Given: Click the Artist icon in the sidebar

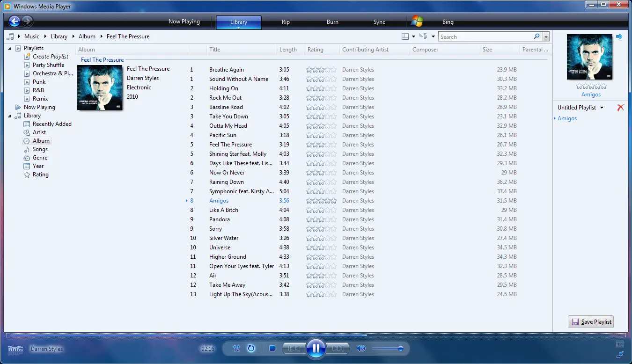Looking at the screenshot, I should (27, 132).
